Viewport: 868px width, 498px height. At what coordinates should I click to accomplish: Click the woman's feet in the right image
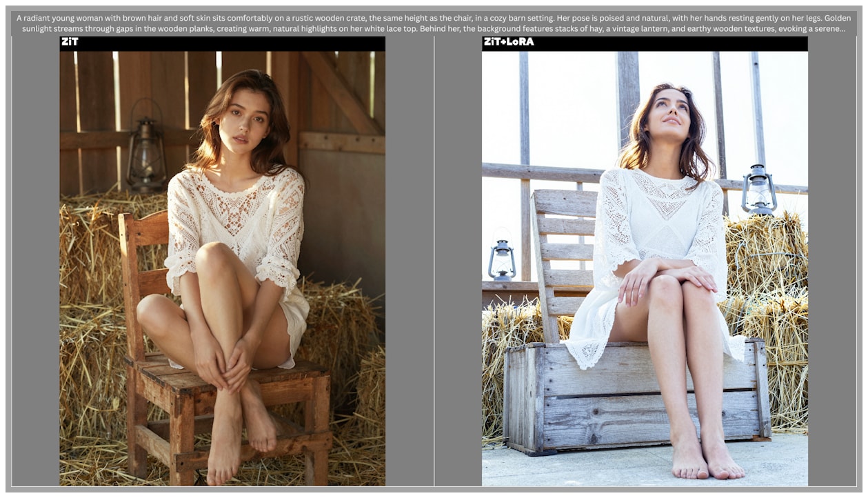click(707, 462)
